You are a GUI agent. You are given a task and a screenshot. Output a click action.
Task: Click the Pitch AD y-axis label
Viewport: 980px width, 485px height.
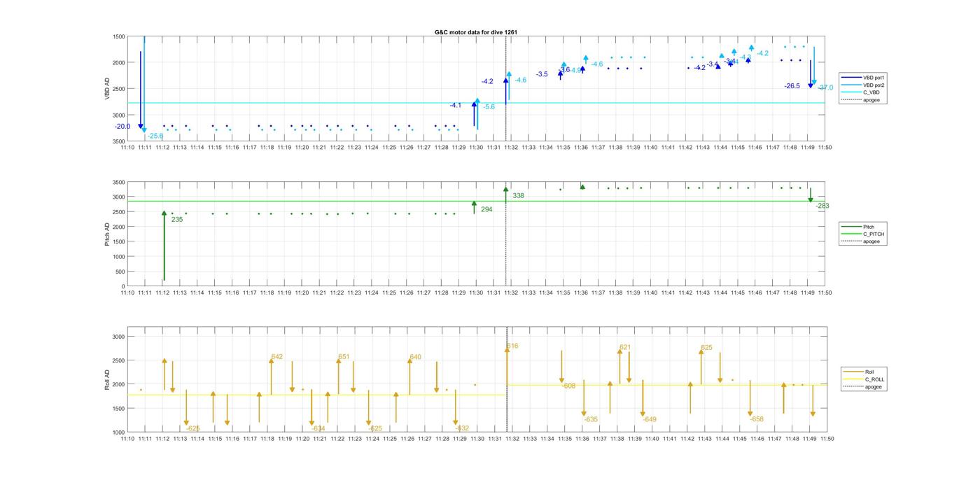108,234
